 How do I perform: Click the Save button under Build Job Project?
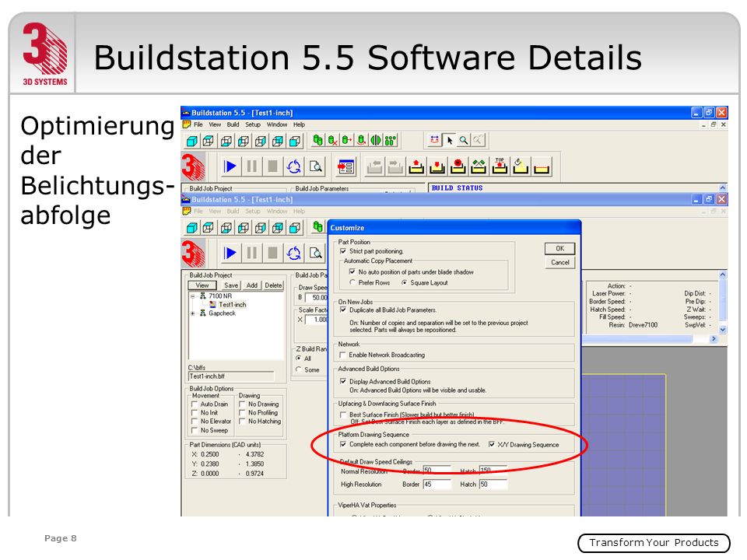[x=231, y=285]
